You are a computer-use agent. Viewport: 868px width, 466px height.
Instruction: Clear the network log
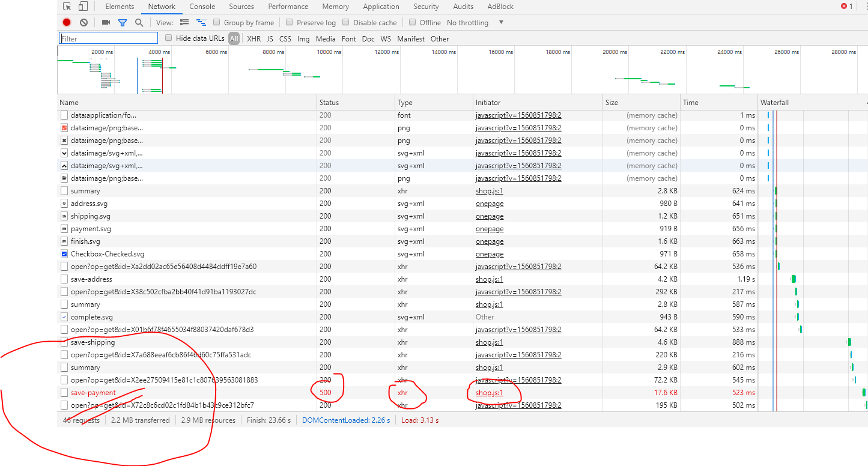coord(83,22)
